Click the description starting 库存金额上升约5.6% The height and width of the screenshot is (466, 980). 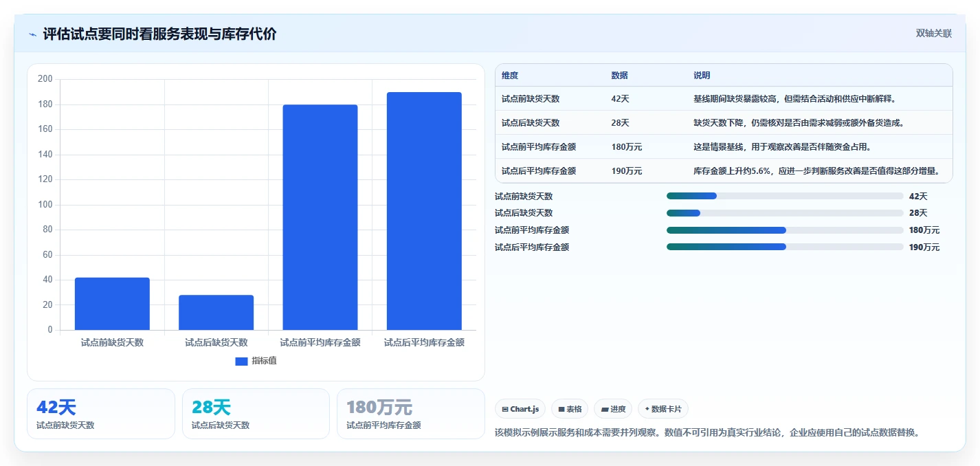816,171
